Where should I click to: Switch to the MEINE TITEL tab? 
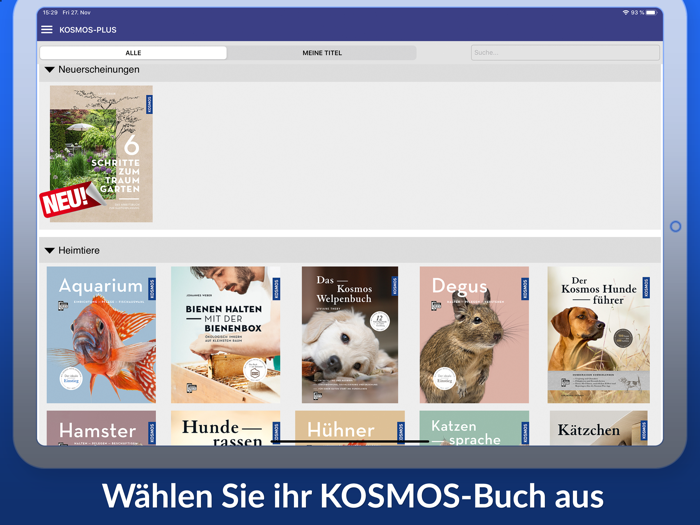coord(322,53)
